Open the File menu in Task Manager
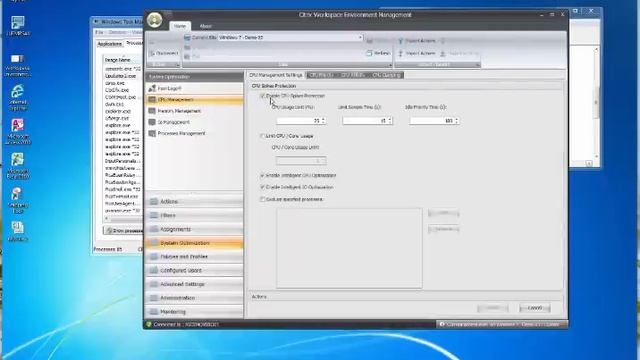This screenshot has width=640, height=360. pos(99,32)
